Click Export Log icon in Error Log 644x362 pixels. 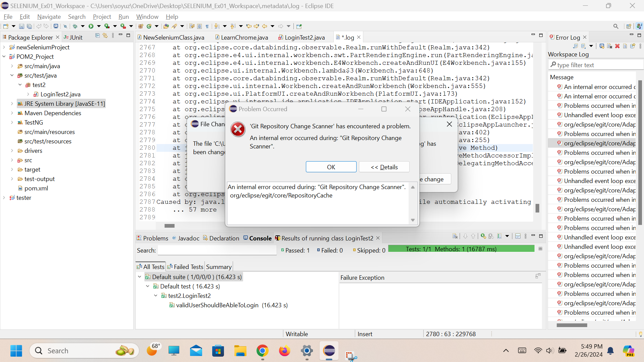point(576,46)
